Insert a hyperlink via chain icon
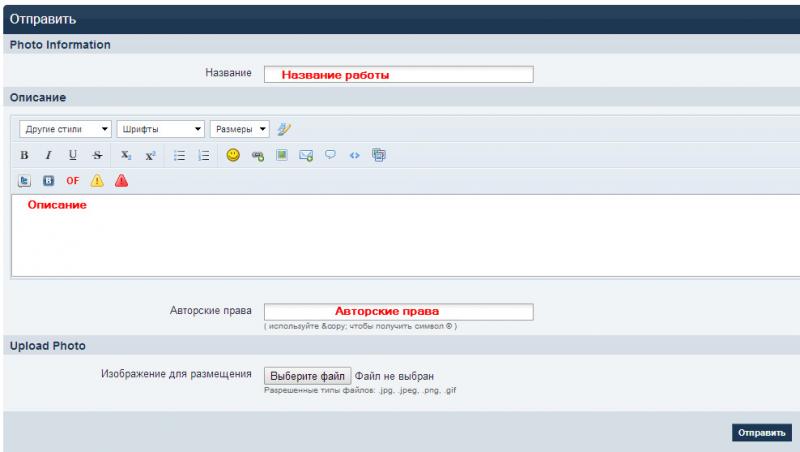Image resolution: width=800 pixels, height=452 pixels. [x=258, y=156]
